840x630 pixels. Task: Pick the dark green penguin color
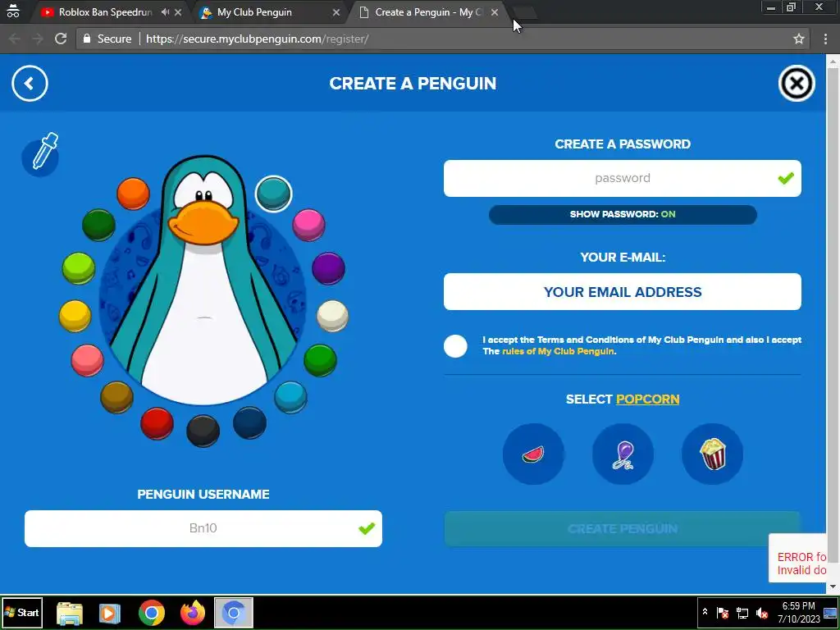(x=98, y=225)
